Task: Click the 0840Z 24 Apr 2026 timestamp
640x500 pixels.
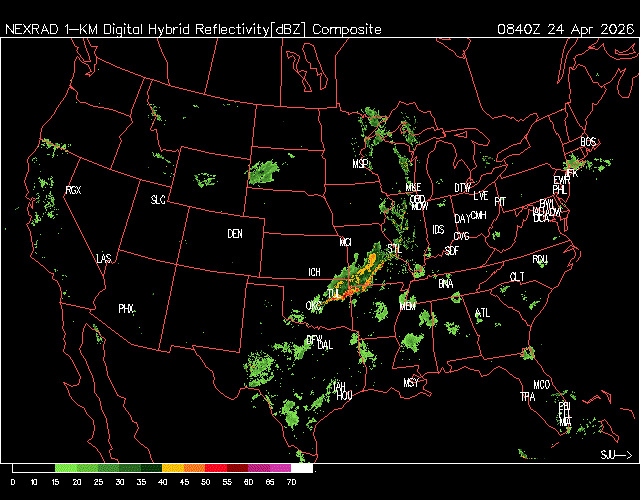Action: tap(564, 29)
